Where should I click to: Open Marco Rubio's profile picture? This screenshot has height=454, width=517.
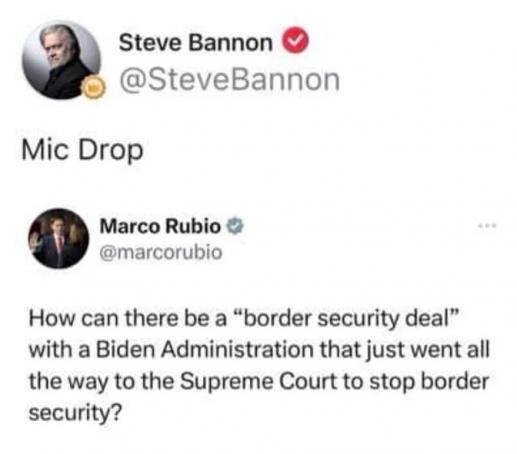tap(59, 238)
